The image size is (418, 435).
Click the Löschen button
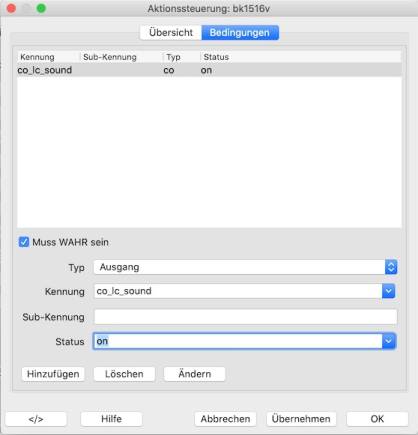coord(124,374)
